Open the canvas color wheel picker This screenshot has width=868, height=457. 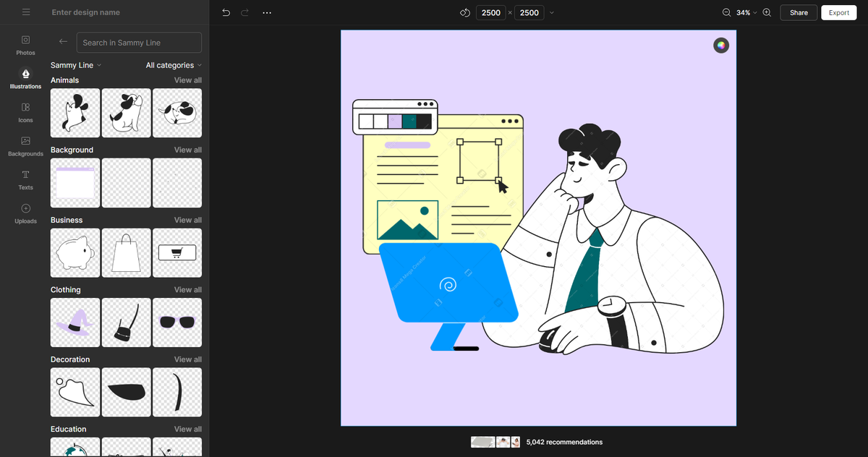[720, 46]
